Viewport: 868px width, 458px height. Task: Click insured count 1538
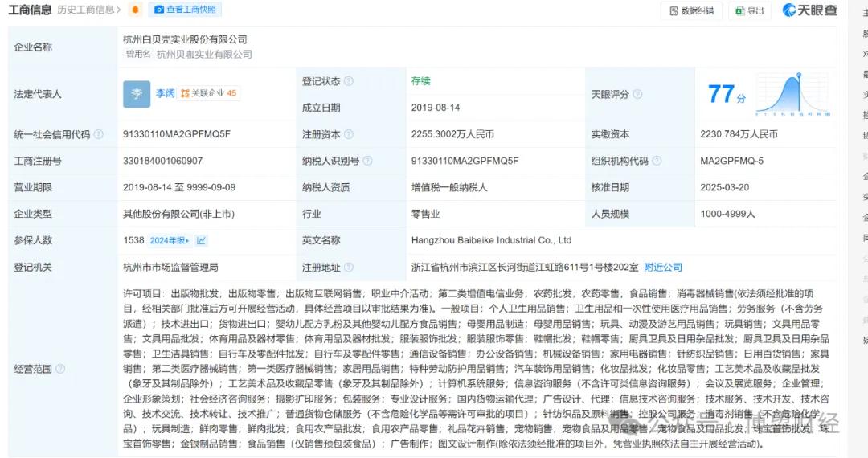coord(133,240)
